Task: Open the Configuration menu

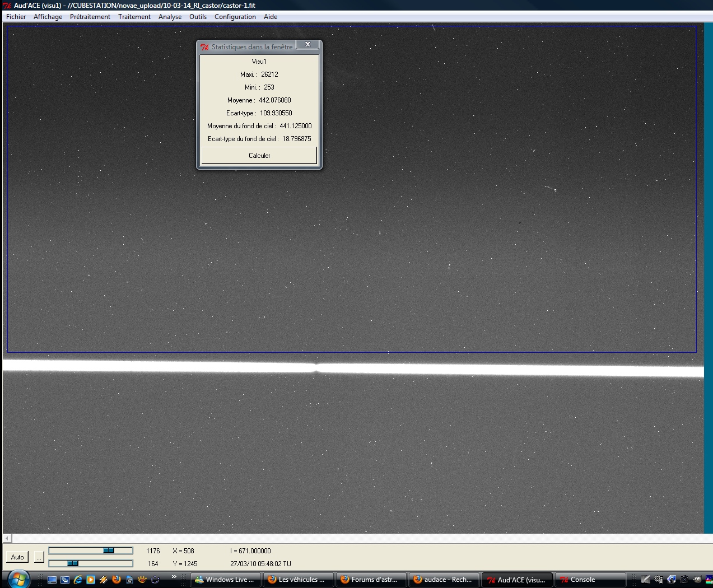Action: pyautogui.click(x=235, y=17)
